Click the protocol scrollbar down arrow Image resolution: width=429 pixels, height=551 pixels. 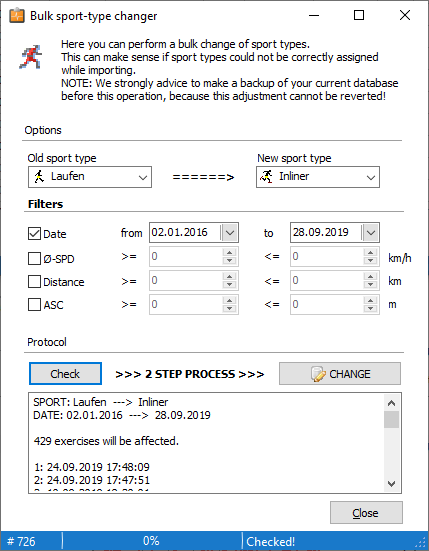[x=391, y=484]
